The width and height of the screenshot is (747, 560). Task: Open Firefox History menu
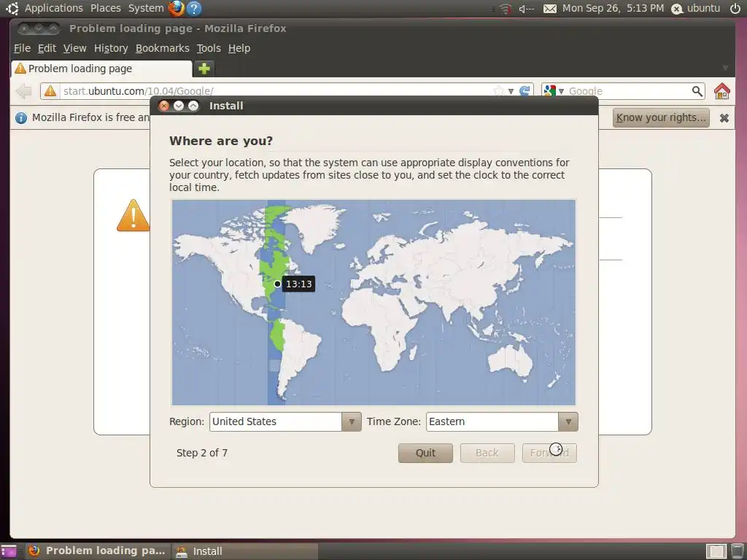click(111, 48)
